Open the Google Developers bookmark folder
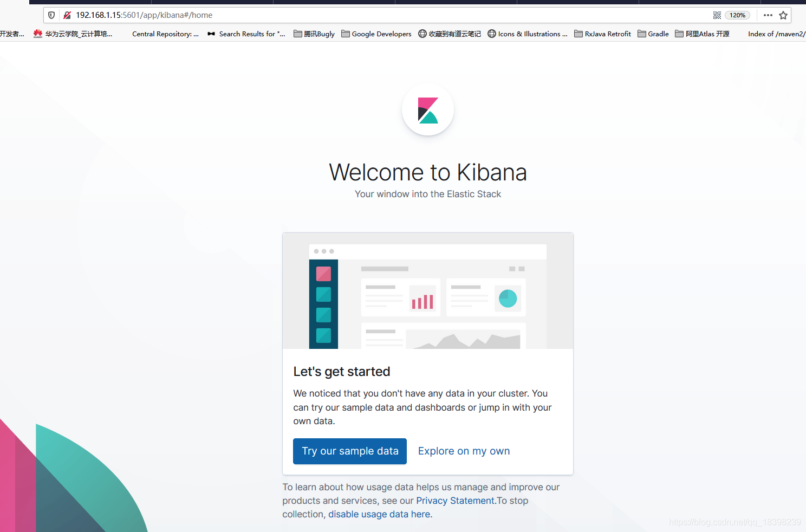Viewport: 806px width, 532px height. click(376, 34)
